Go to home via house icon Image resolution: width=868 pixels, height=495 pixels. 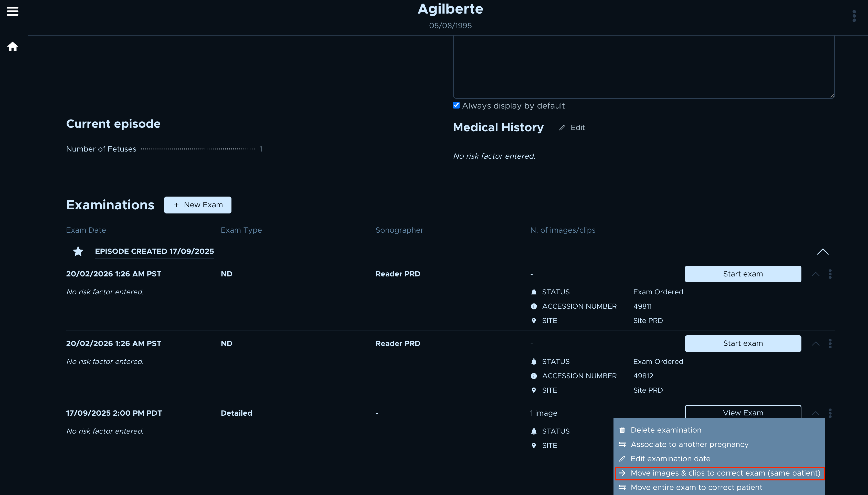13,47
